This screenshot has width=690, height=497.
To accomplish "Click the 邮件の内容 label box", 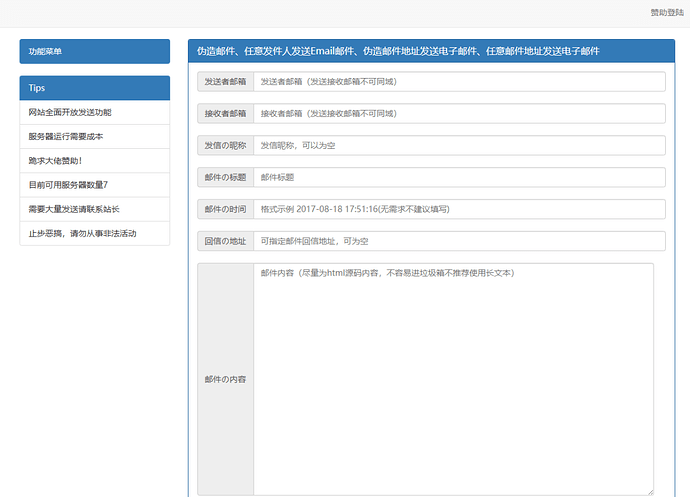I will (225, 380).
